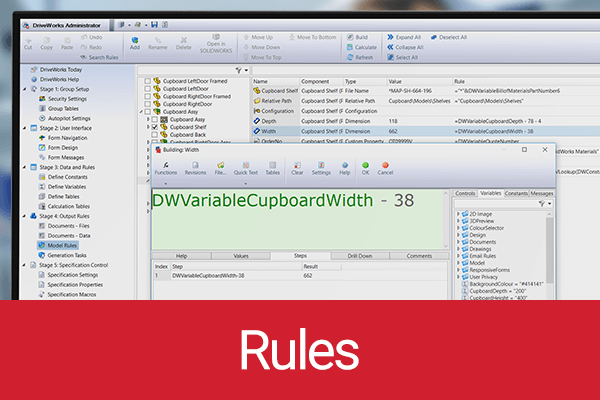Switch to the Constants tab

click(516, 193)
